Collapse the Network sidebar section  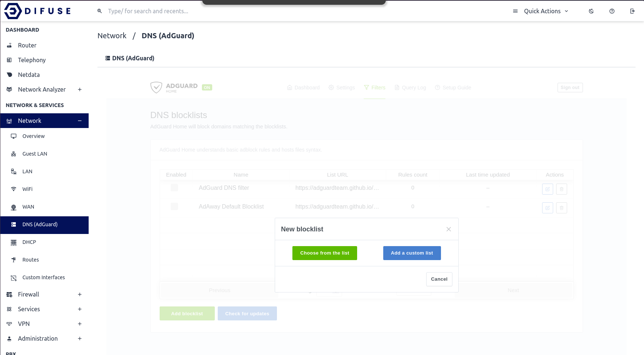(x=79, y=121)
